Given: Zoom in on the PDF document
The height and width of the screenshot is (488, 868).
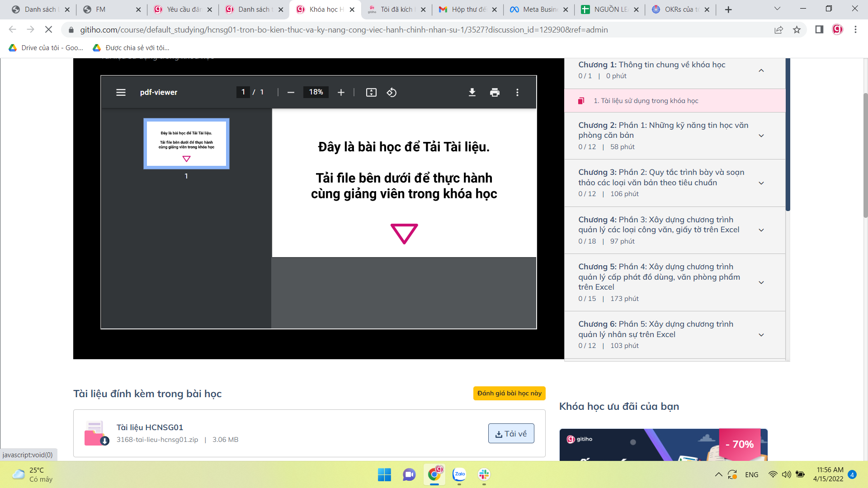Looking at the screenshot, I should click(341, 92).
